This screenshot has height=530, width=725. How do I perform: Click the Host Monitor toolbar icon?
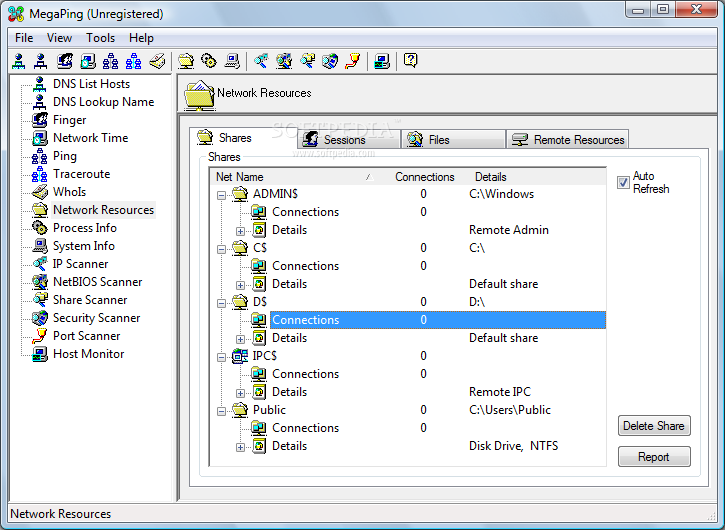382,61
